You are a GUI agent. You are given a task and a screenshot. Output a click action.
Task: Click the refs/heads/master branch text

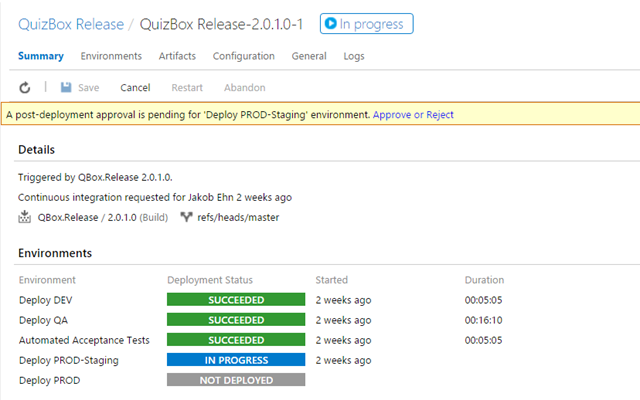click(x=238, y=218)
